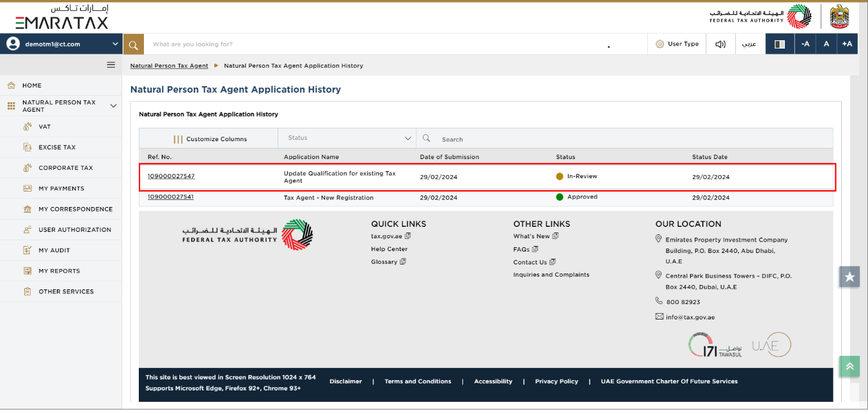Viewport: 868px width, 414px height.
Task: Reset font size with A button
Action: pos(826,44)
